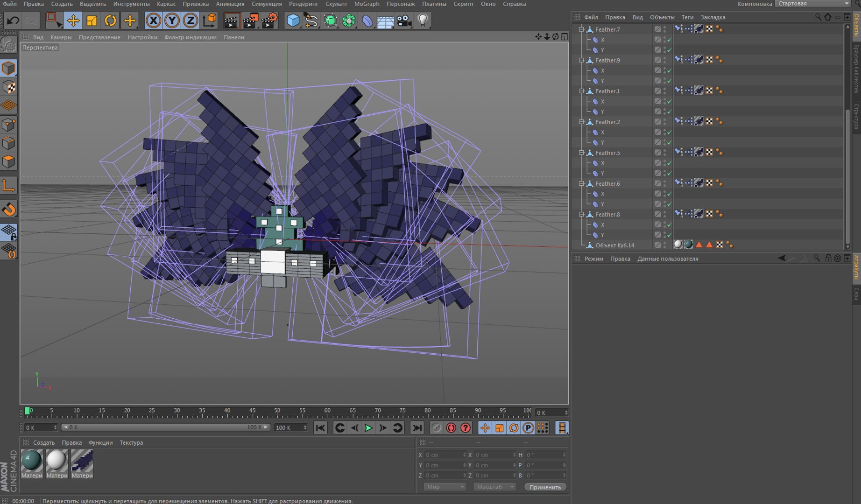Click the Undo arrow icon
Viewport: 861px width, 504px height.
pos(13,21)
